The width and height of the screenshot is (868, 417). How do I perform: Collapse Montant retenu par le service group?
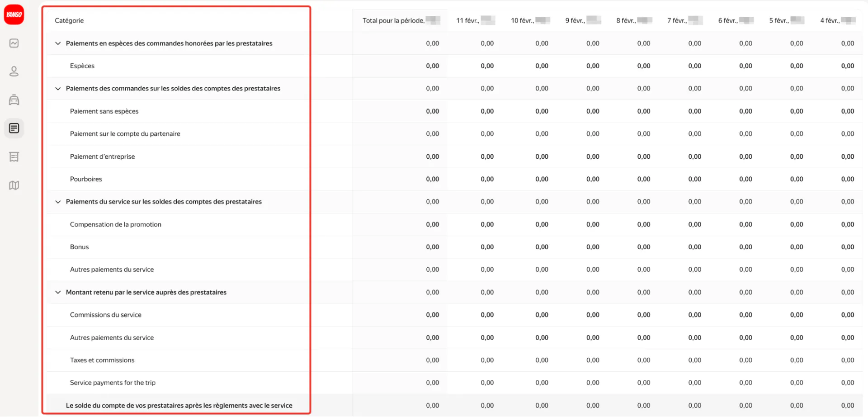click(58, 292)
